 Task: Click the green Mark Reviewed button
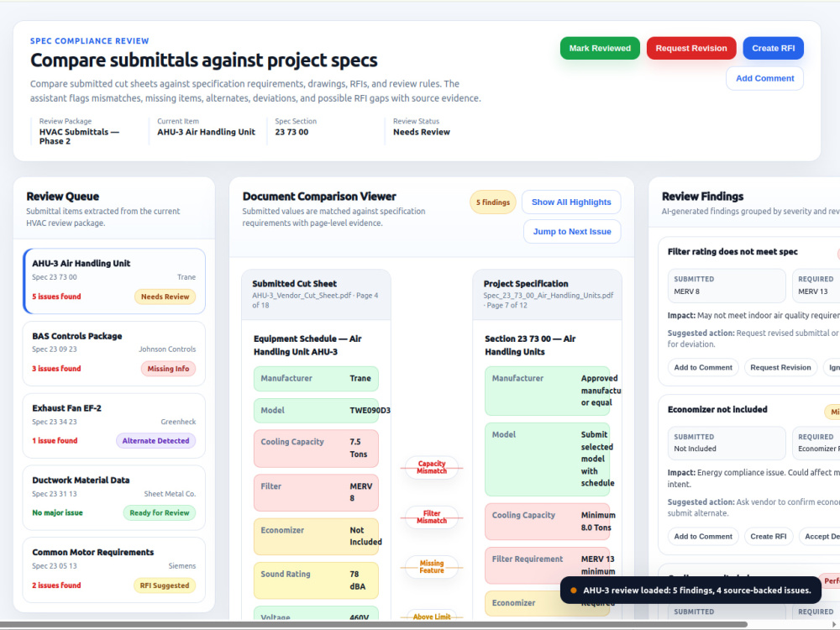pyautogui.click(x=600, y=48)
